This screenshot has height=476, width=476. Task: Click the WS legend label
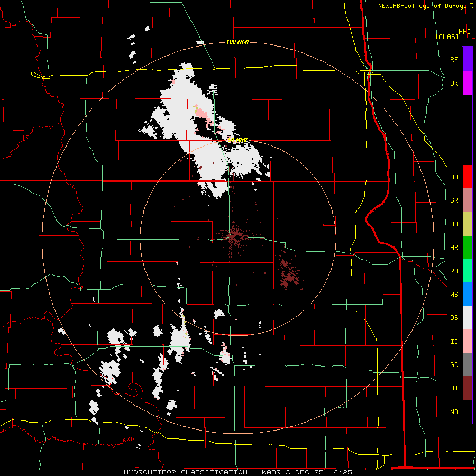point(454,295)
